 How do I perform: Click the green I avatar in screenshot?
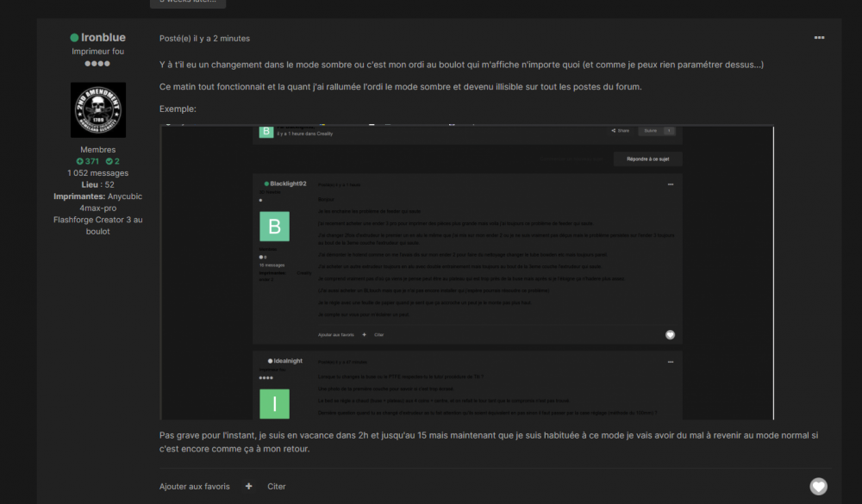(x=275, y=404)
